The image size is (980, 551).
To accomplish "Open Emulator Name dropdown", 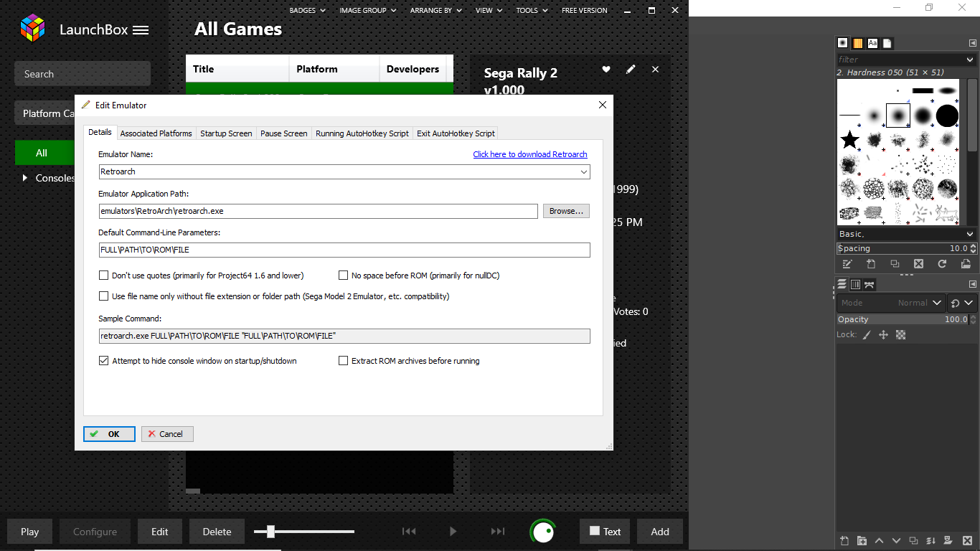I will click(x=584, y=172).
